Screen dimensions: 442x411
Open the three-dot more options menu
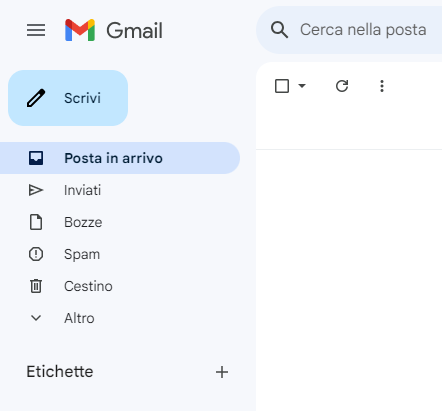tap(382, 86)
